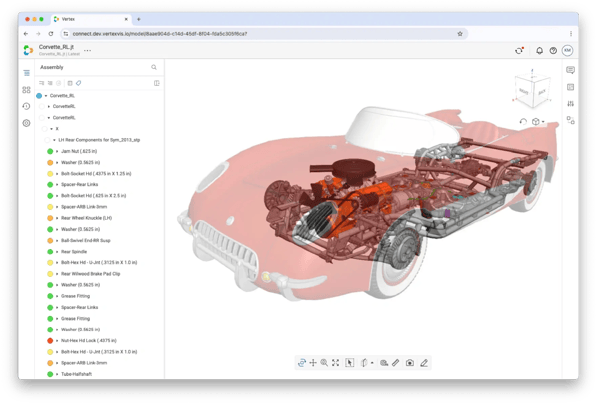Click the RIGHT face of the view cube
Image resolution: width=600 pixels, height=406 pixels.
point(523,91)
